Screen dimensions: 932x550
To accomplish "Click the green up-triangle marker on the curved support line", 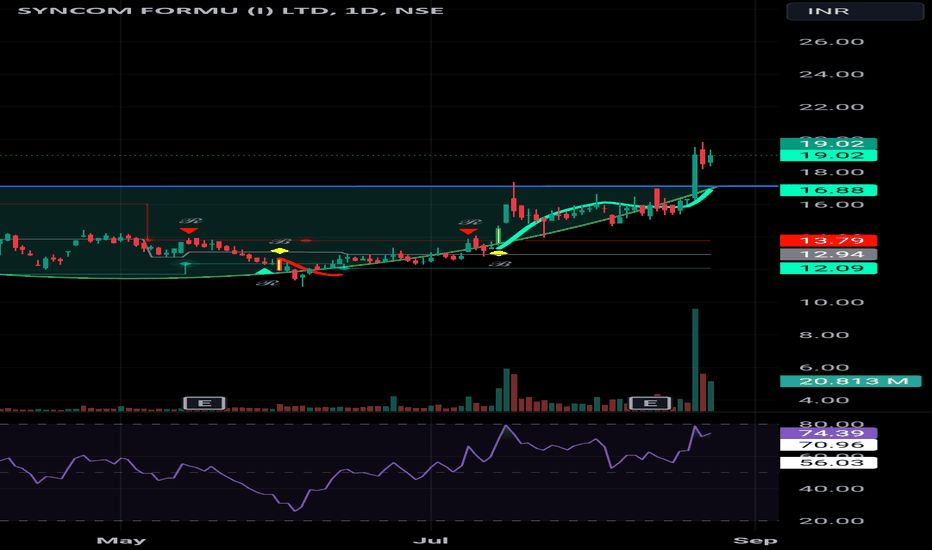I will [264, 271].
